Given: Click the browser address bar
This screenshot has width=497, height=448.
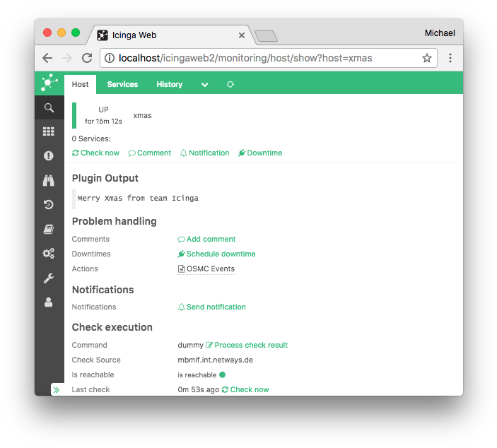Looking at the screenshot, I should click(x=262, y=58).
